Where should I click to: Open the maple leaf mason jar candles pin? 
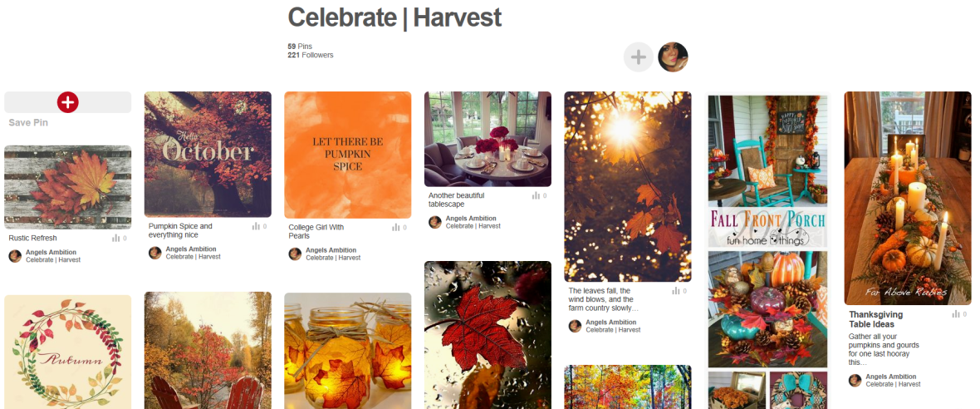coord(347,351)
